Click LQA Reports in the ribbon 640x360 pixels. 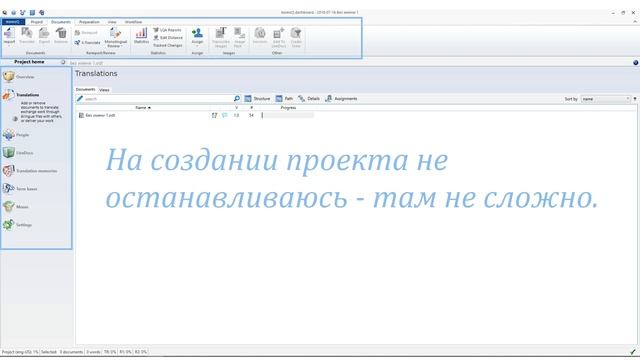tap(167, 30)
